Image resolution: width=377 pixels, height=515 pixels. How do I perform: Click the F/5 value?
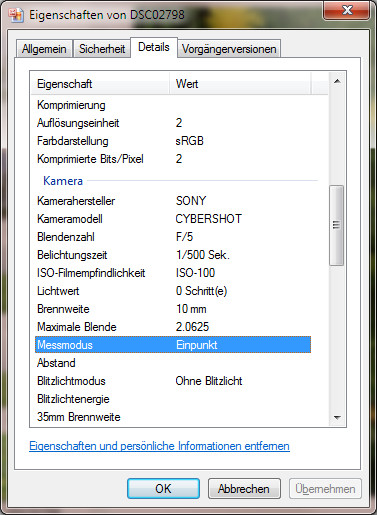(x=184, y=237)
